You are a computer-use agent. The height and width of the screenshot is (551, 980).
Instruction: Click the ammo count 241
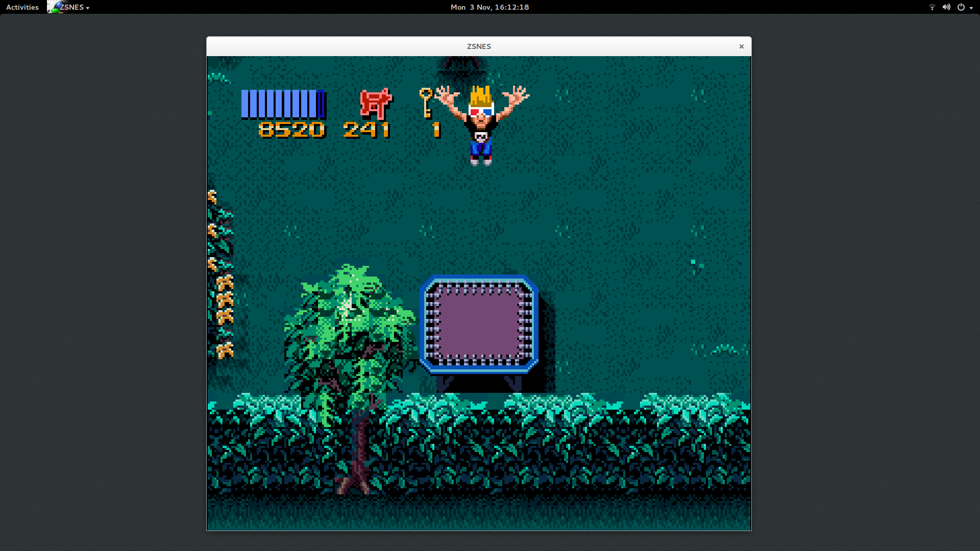[x=366, y=130]
